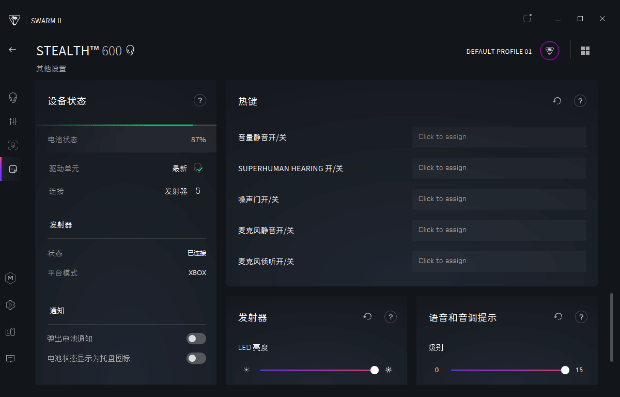Select the highlighted other settings sidebar tab
This screenshot has height=397, width=620.
[x=13, y=169]
